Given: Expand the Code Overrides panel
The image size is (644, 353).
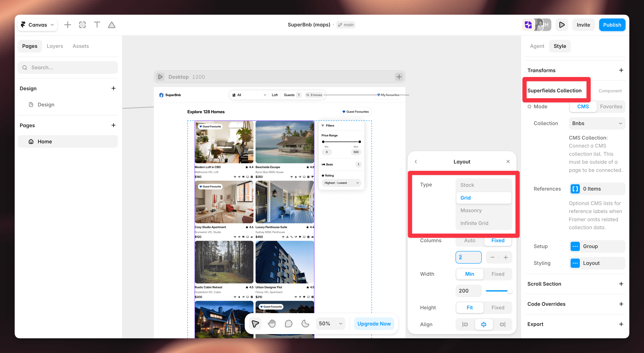Looking at the screenshot, I should tap(621, 304).
